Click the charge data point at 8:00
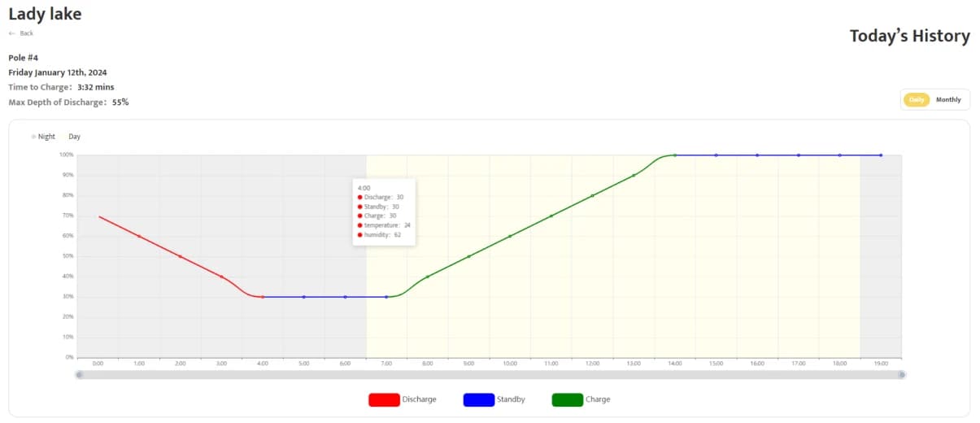Screen dimensions: 980x423 pos(428,277)
